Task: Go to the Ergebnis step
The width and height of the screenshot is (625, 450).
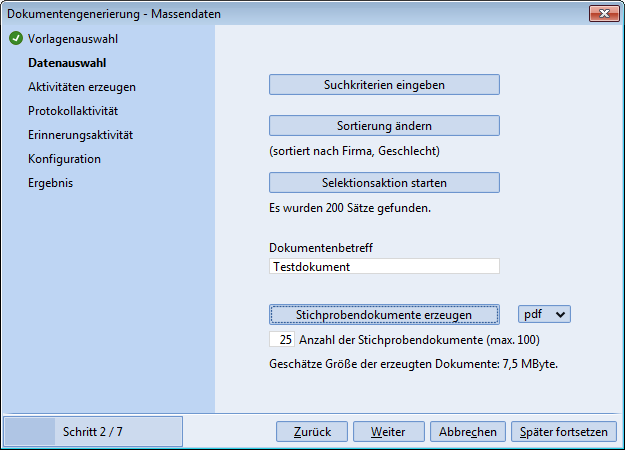Action: tap(50, 183)
